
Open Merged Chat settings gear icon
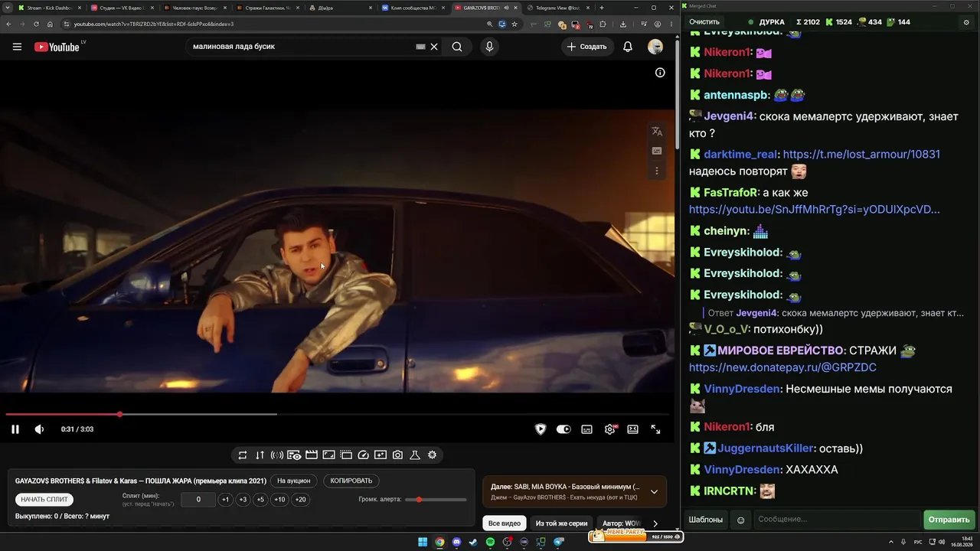click(x=966, y=22)
